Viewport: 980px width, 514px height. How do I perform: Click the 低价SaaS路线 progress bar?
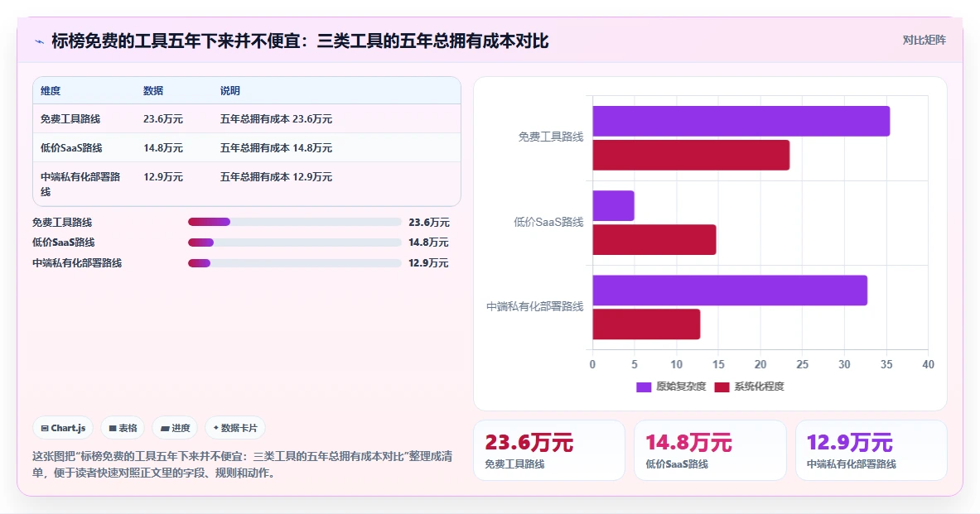(294, 243)
